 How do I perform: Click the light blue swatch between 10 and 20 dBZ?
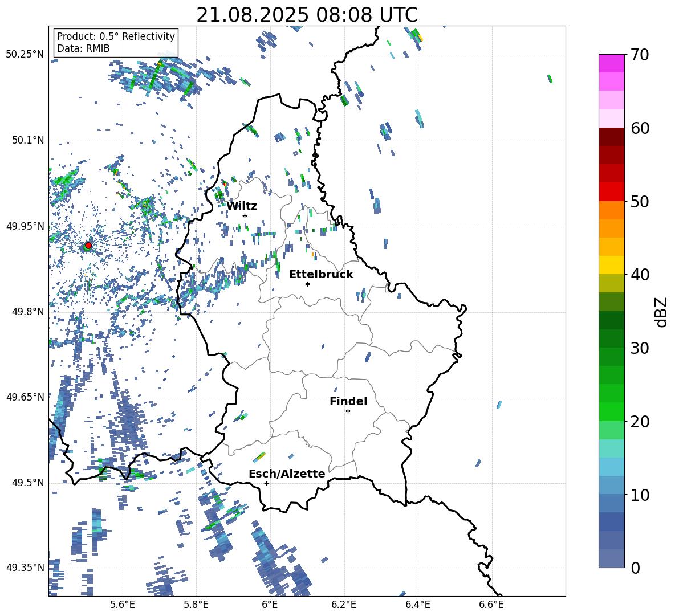[x=612, y=467]
